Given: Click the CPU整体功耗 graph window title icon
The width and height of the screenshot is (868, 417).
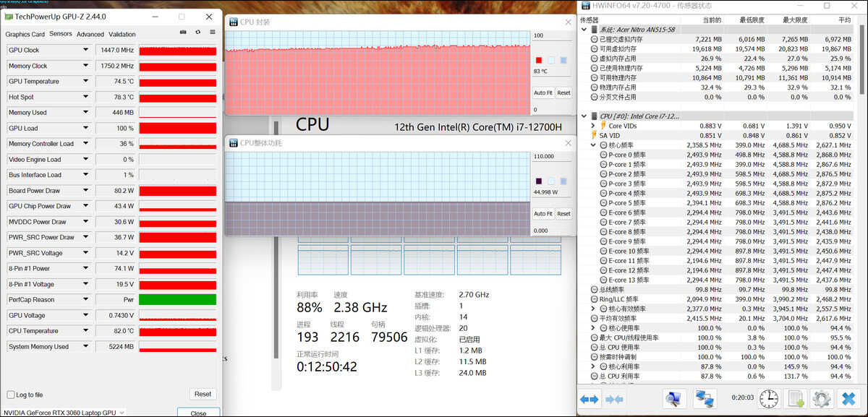Looking at the screenshot, I should pos(234,142).
